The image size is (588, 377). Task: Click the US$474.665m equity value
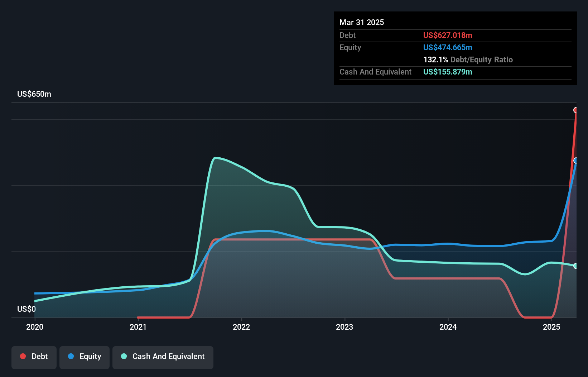(448, 47)
